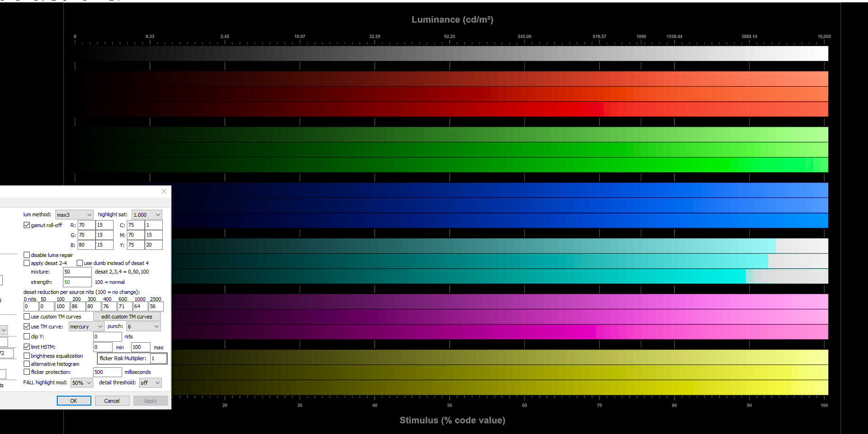Screen dimensions: 868x434
Task: Focus the R first value field showing 70
Action: click(86, 225)
